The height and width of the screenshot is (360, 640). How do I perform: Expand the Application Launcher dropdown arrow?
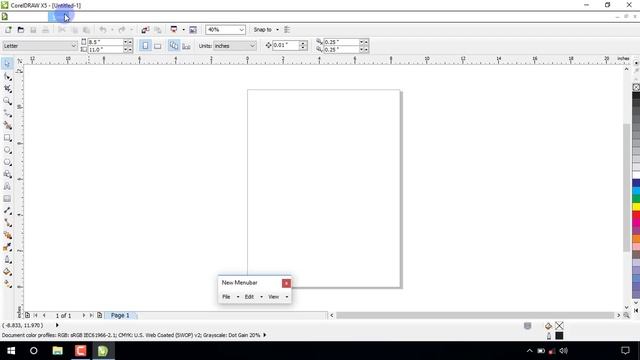pyautogui.click(x=183, y=30)
